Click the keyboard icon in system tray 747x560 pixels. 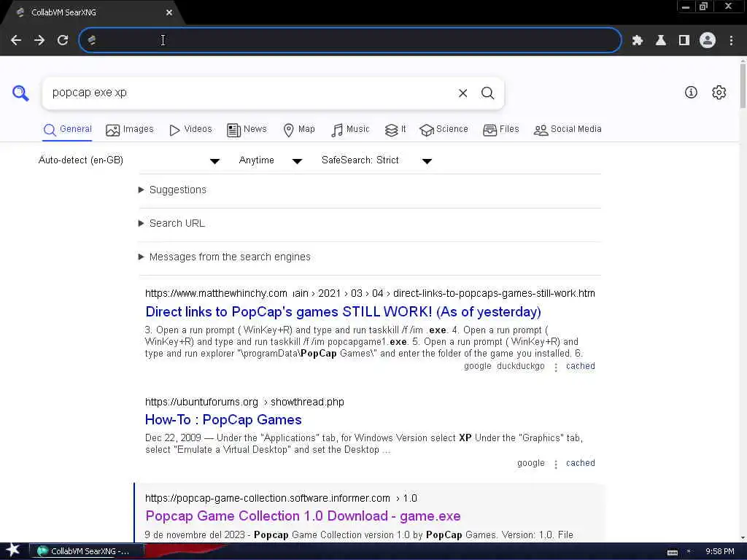tap(672, 552)
